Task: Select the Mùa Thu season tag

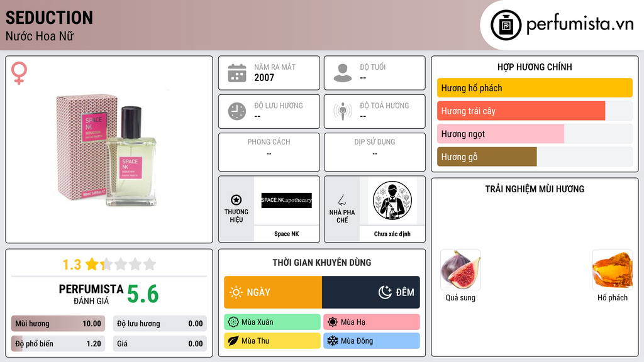Action: coord(272,341)
